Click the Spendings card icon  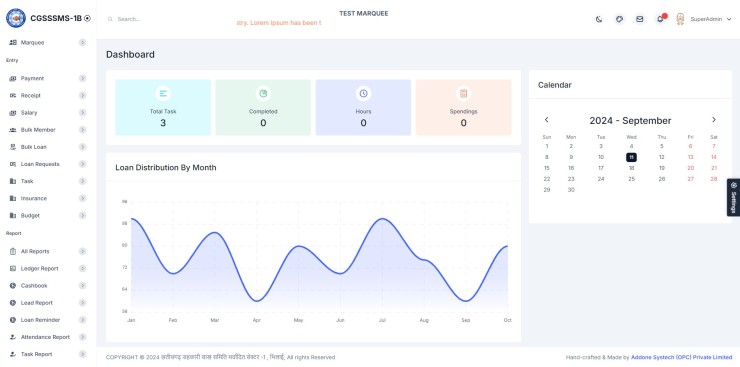click(x=463, y=93)
